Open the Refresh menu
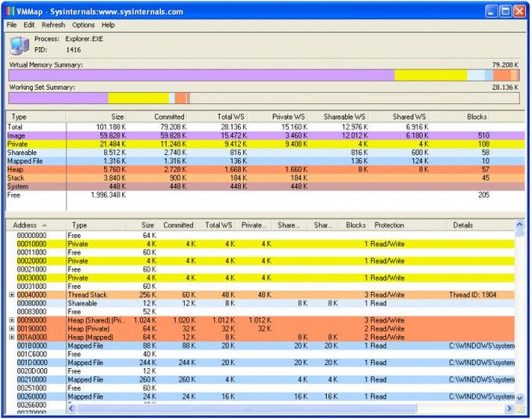The image size is (532, 419). tap(53, 25)
